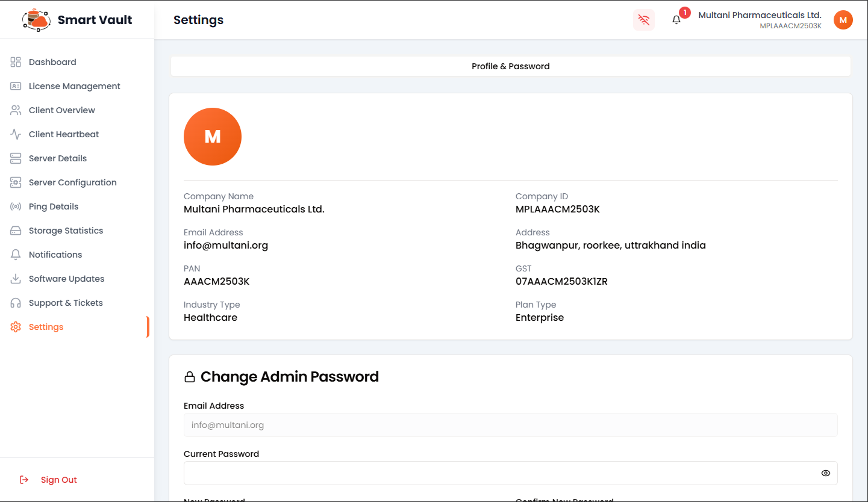Click into the Current Password field
The image size is (868, 502).
pyautogui.click(x=500, y=473)
